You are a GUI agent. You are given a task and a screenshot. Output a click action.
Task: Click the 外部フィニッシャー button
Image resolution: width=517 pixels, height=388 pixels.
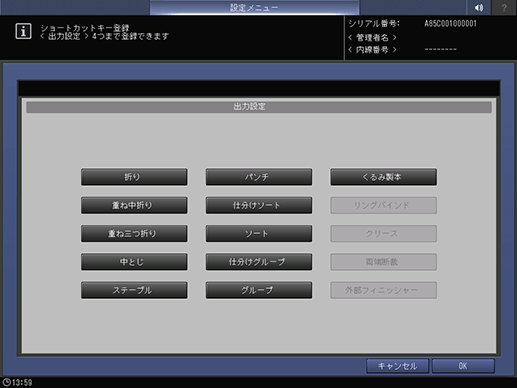(x=383, y=290)
